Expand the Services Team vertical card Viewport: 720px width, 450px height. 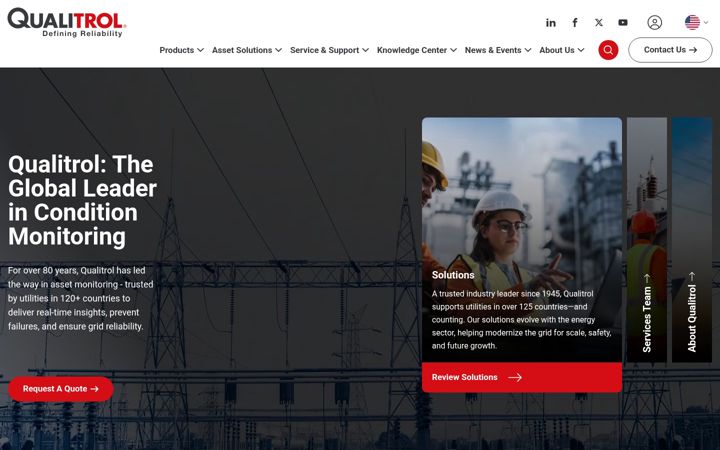(647, 240)
